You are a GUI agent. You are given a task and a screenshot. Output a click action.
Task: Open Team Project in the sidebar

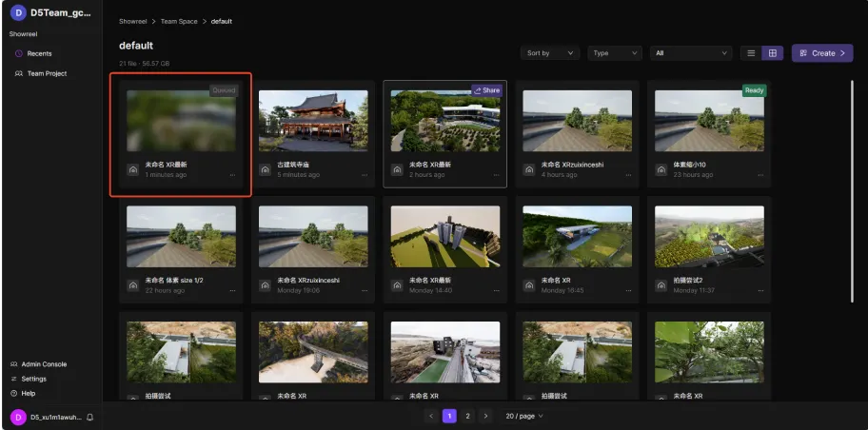46,73
